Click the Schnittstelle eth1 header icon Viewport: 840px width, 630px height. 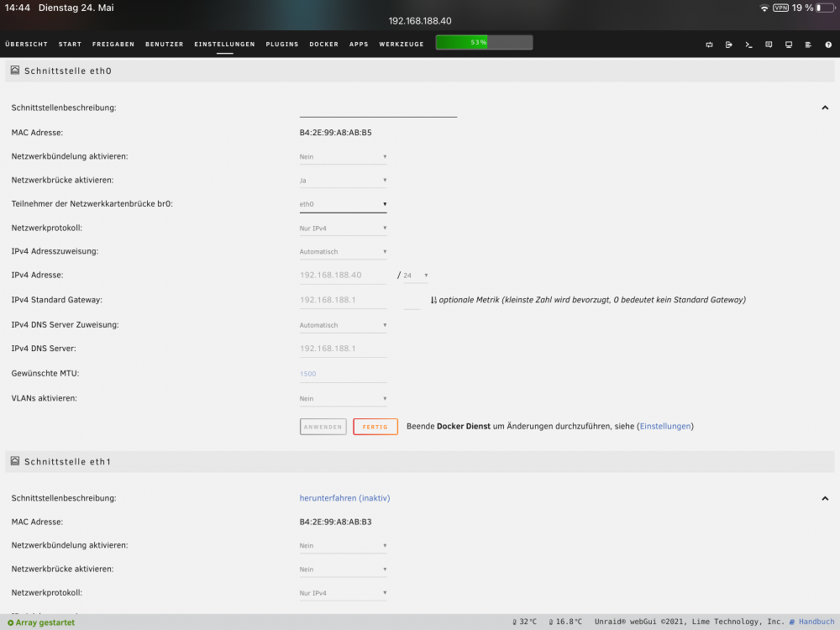(15, 460)
